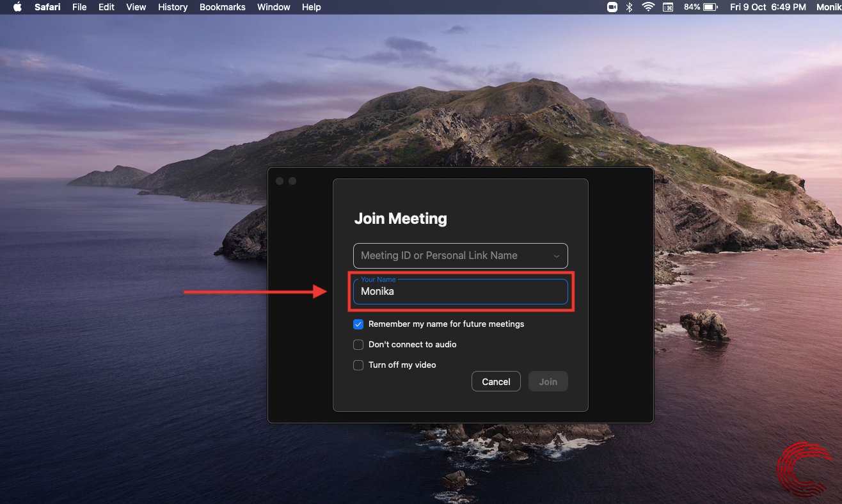Click the 84% battery percentage text
842x504 pixels.
(x=692, y=7)
